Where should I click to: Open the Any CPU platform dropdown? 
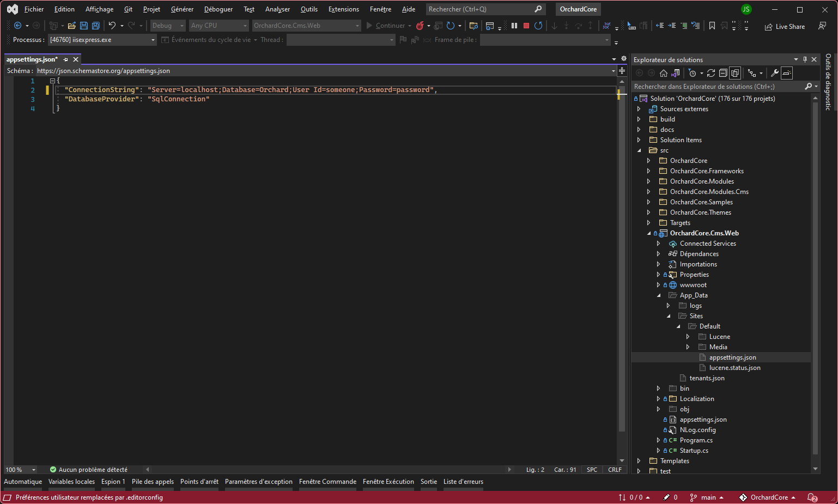tap(218, 25)
